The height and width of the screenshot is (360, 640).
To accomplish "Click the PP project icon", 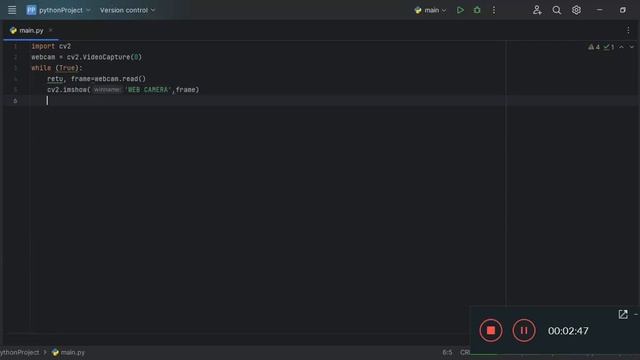I will pyautogui.click(x=31, y=10).
